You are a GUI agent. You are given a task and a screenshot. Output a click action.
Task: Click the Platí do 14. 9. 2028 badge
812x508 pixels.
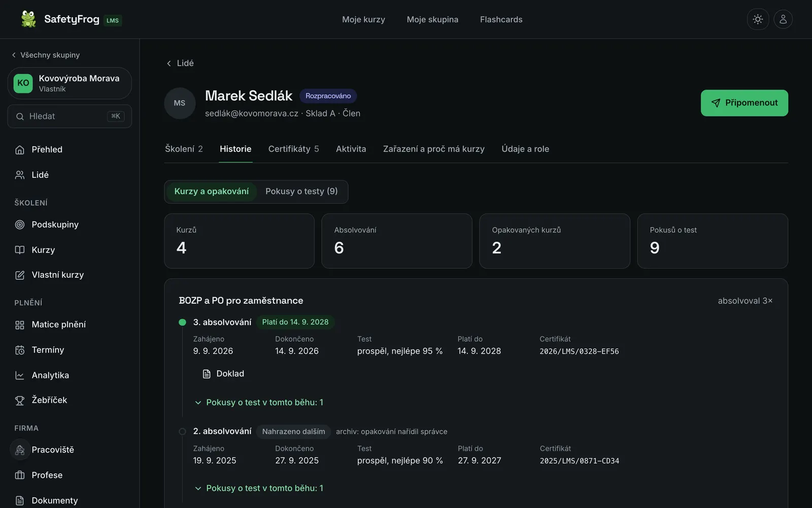coord(295,322)
